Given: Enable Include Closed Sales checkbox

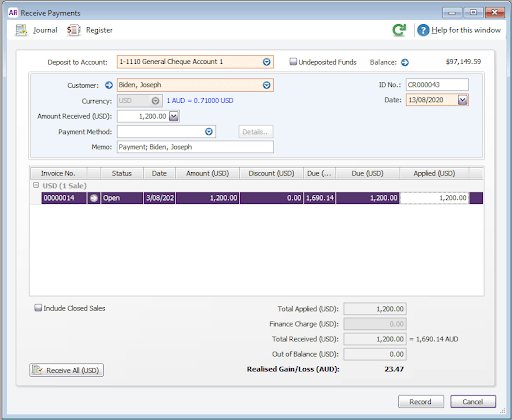Looking at the screenshot, I should point(38,308).
